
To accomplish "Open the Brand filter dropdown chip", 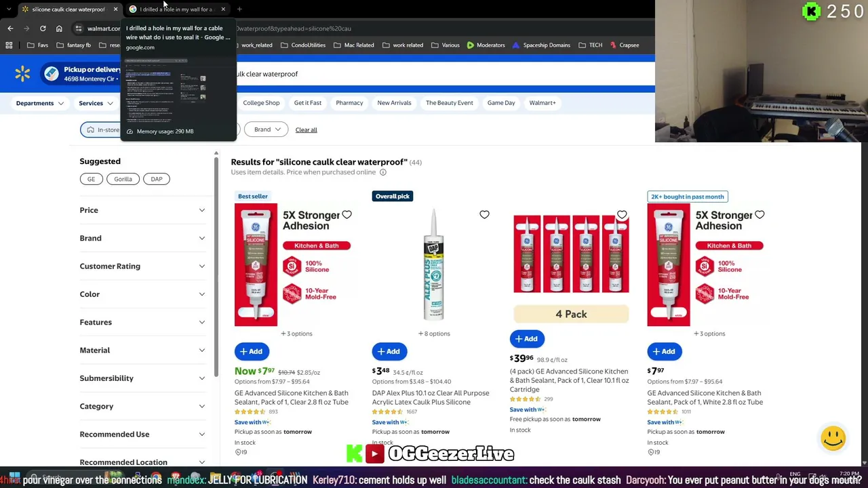I will [267, 129].
